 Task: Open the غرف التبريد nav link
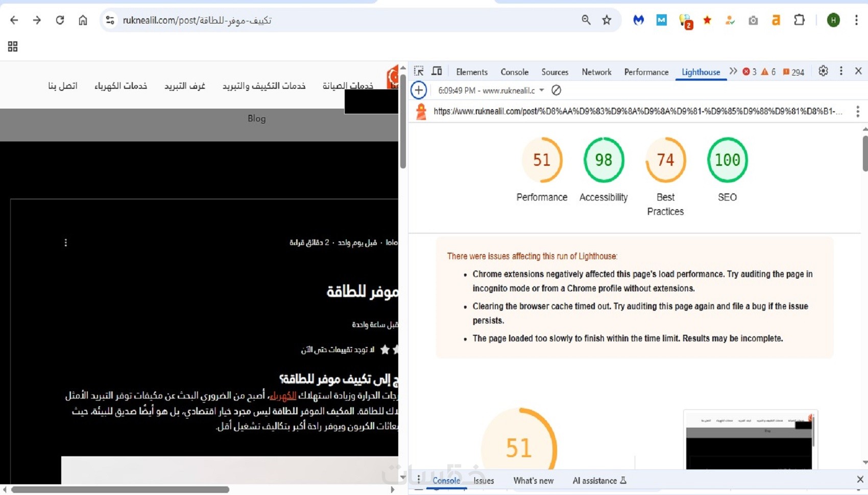click(x=185, y=86)
